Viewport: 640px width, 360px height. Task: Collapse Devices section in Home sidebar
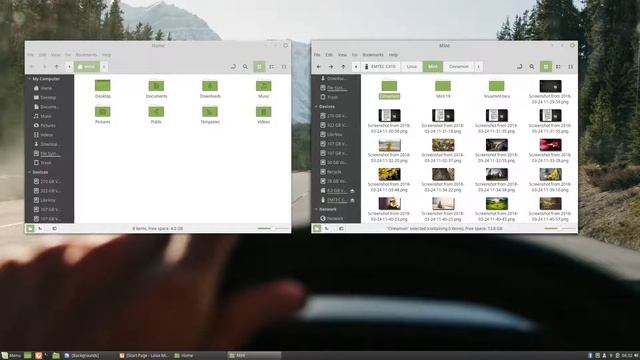(29, 172)
